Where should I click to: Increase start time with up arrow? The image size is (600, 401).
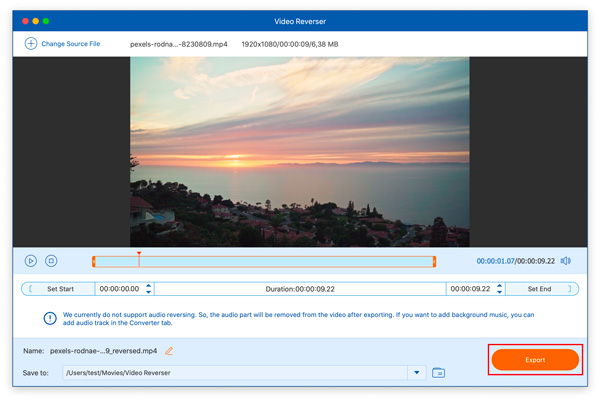click(149, 285)
